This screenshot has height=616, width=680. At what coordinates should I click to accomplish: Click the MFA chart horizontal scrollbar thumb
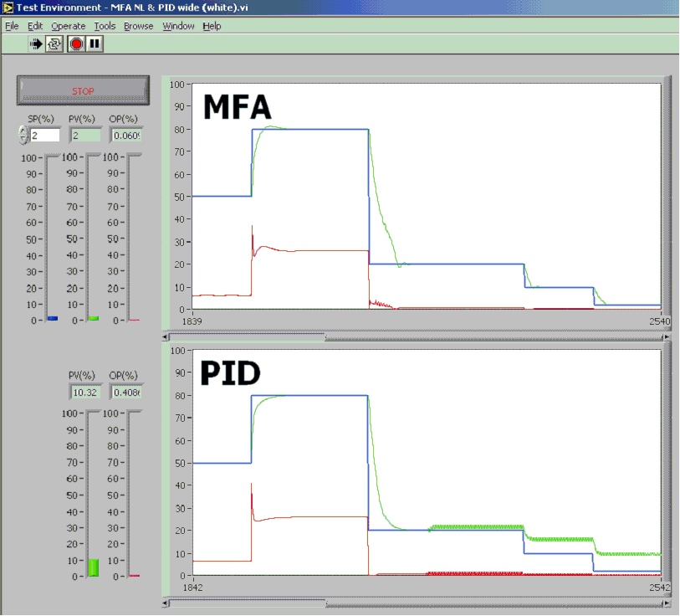(x=249, y=337)
